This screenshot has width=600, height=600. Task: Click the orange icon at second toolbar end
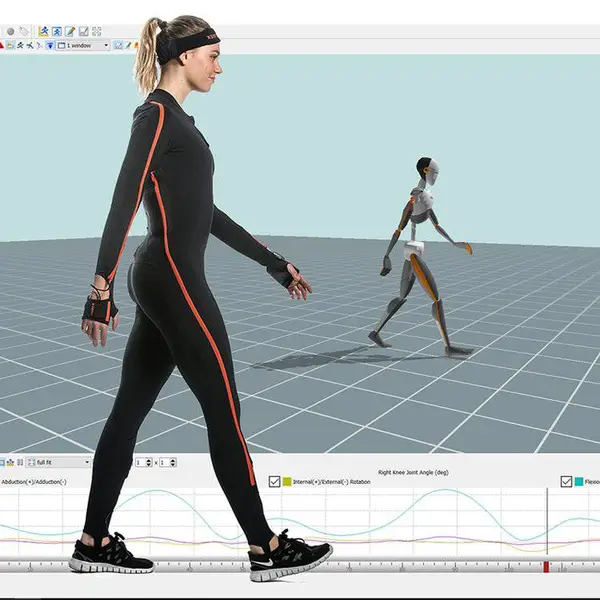[136, 46]
